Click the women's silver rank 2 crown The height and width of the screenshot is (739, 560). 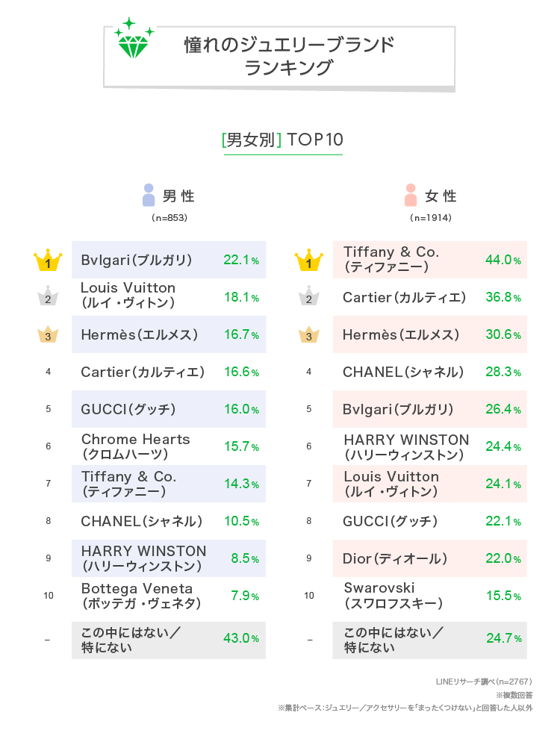[x=308, y=298]
